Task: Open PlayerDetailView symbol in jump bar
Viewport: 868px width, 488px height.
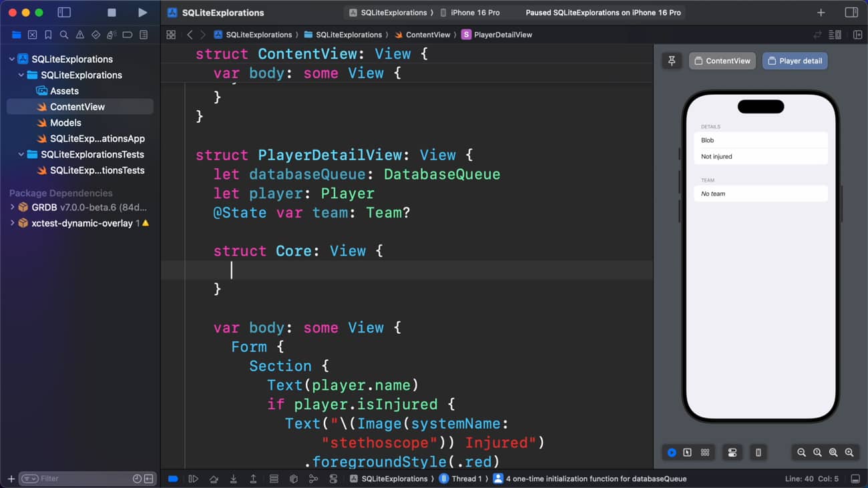Action: pyautogui.click(x=497, y=35)
